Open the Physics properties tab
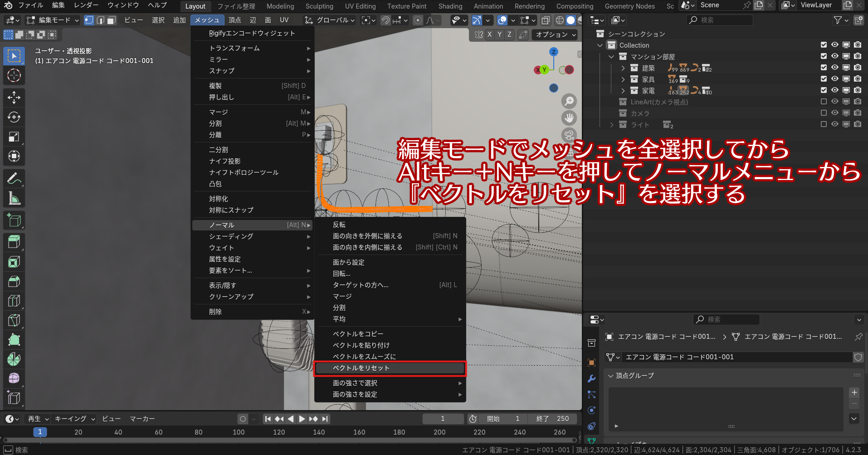Image resolution: width=868 pixels, height=455 pixels. (591, 410)
